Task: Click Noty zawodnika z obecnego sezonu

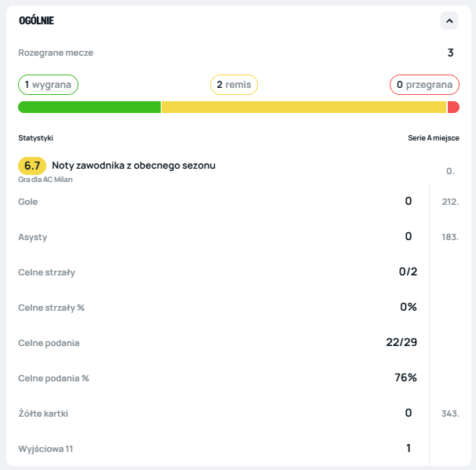Action: 133,166
